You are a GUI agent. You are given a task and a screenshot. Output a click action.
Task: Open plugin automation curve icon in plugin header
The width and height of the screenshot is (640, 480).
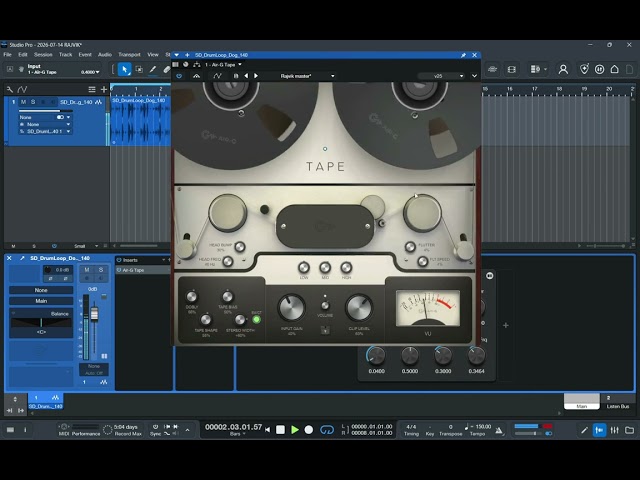[x=218, y=76]
